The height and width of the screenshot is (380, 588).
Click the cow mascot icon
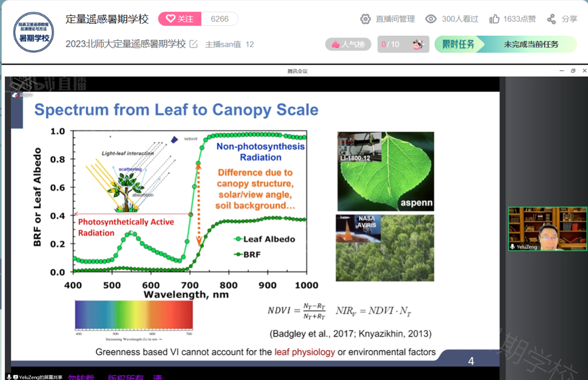(418, 44)
